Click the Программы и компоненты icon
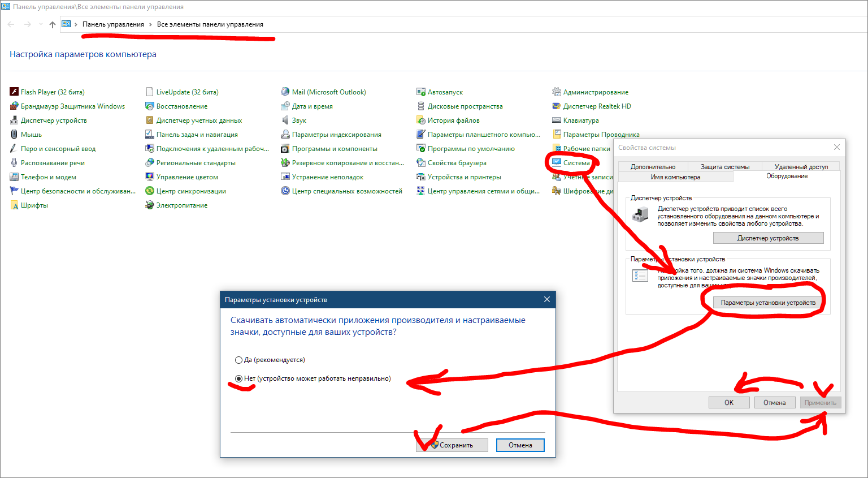The image size is (868, 478). (285, 148)
